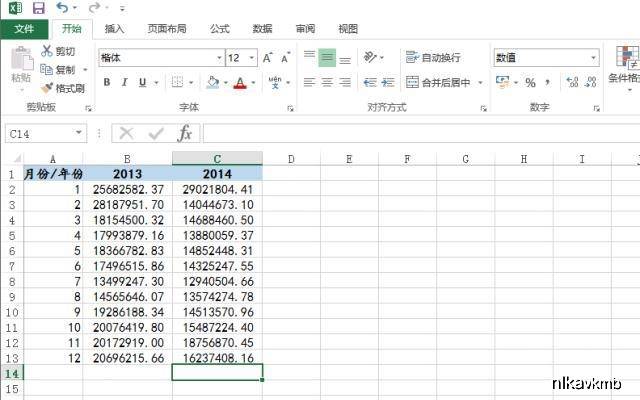The width and height of the screenshot is (640, 400).
Task: Click the formula bar confirm checkmark icon
Action: (156, 133)
